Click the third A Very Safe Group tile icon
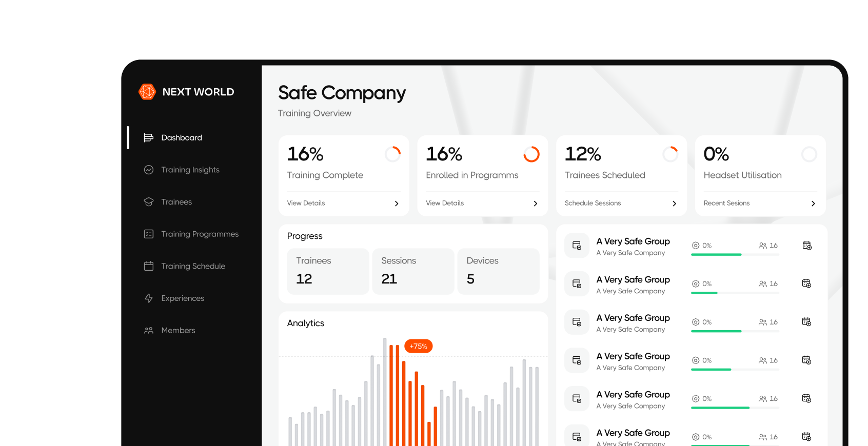This screenshot has height=446, width=868. (577, 322)
